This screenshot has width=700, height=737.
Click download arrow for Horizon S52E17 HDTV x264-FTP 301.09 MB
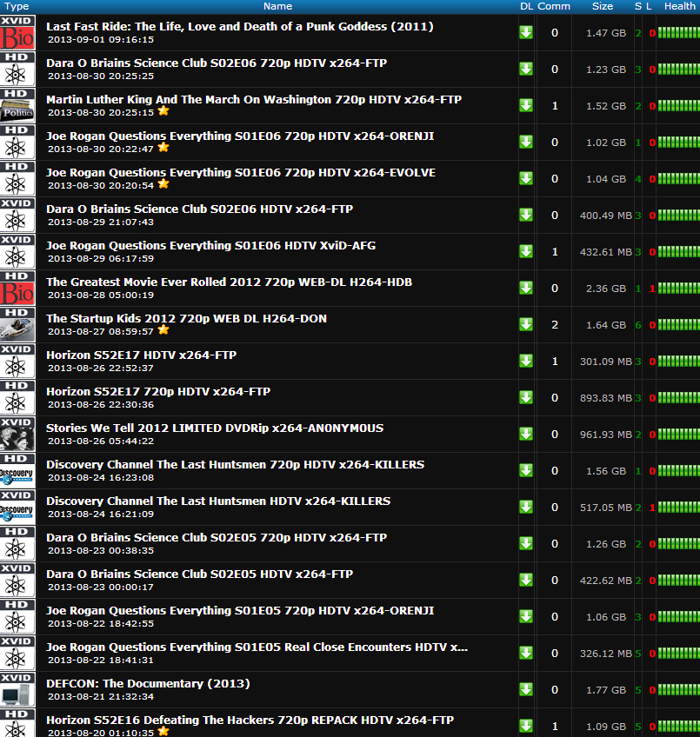tap(526, 361)
